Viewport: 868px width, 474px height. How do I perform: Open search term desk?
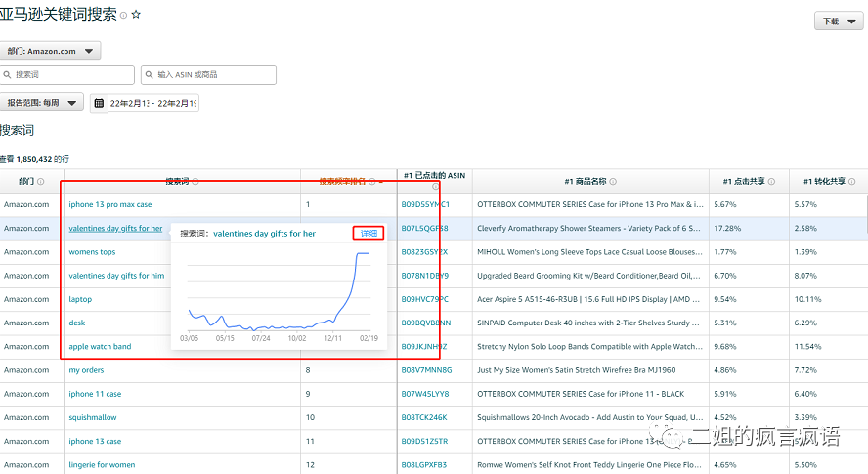coord(77,323)
